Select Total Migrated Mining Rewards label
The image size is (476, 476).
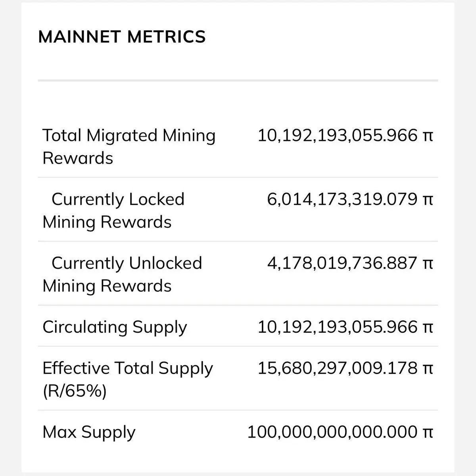coord(129,146)
